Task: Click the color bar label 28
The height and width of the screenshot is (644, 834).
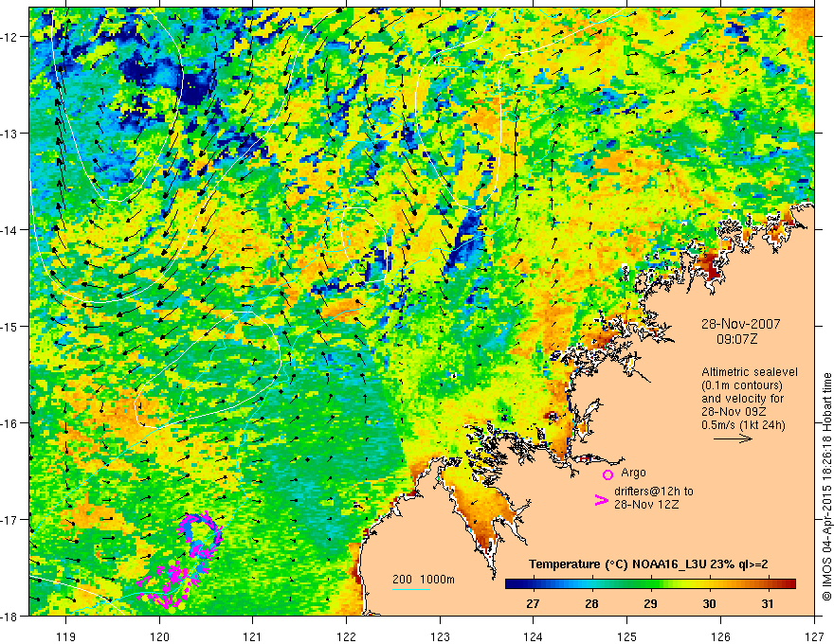Action: click(591, 603)
